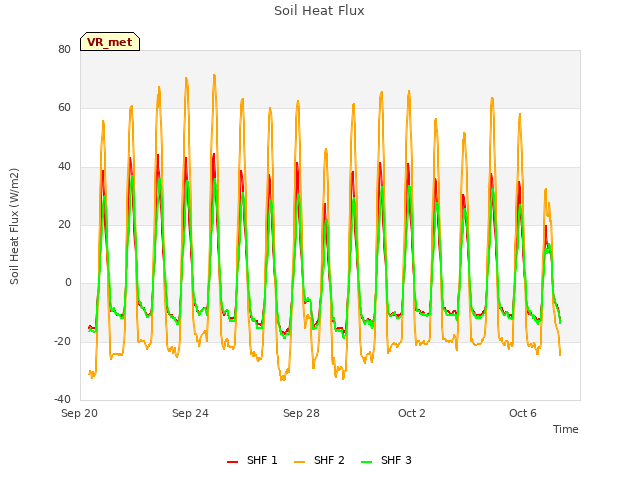Select the Oct 2 x-axis label
This screenshot has height=480, width=640.
(x=412, y=413)
